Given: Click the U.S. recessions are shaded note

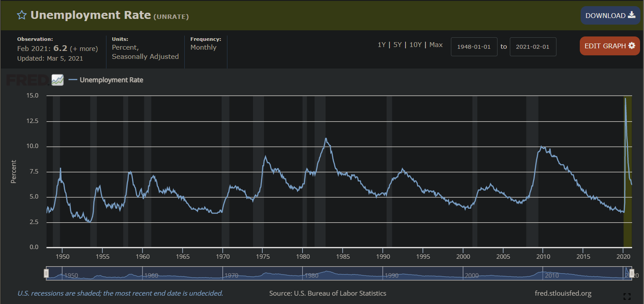Looking at the screenshot, I should (x=120, y=293).
